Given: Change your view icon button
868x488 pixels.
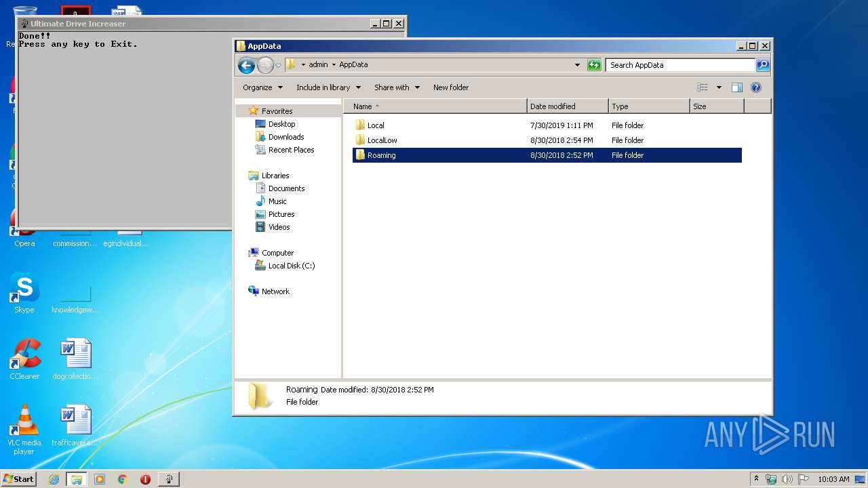Looking at the screenshot, I should [703, 87].
